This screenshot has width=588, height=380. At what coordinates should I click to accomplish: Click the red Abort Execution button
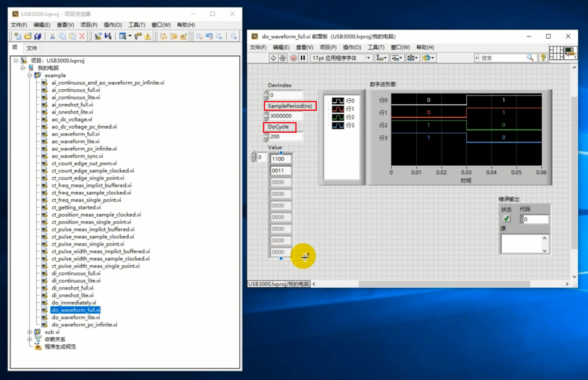tap(294, 58)
